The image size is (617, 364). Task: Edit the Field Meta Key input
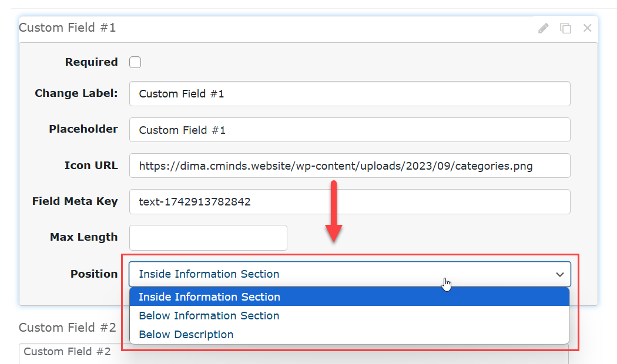coord(350,201)
